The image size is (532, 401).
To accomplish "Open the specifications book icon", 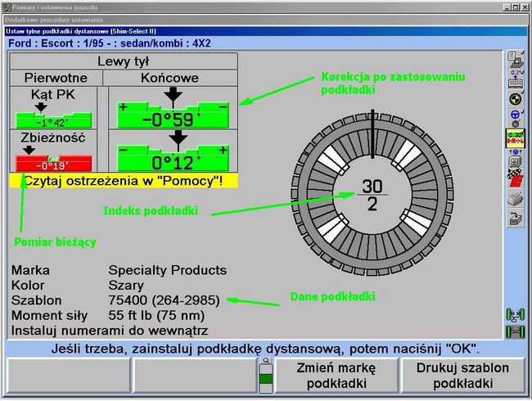I will tap(516, 79).
